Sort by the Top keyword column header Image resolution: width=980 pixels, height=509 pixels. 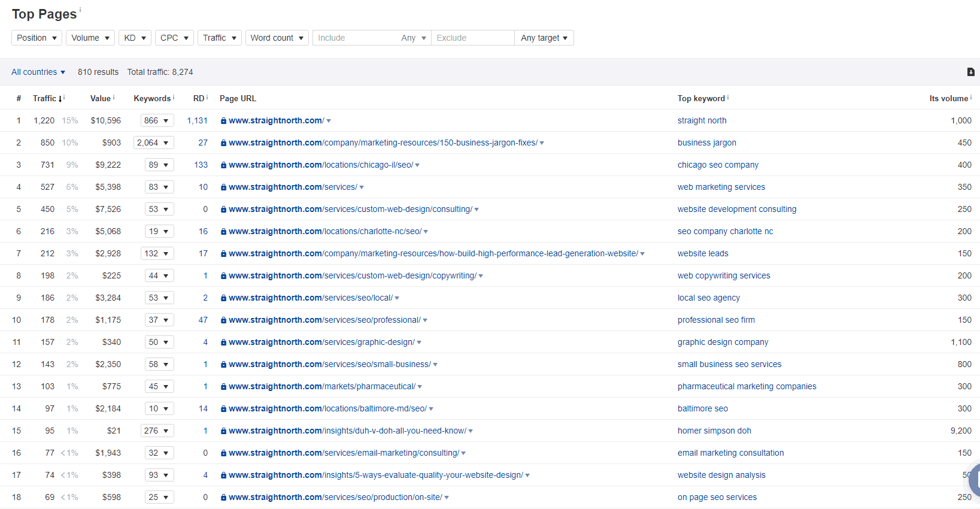(x=701, y=98)
